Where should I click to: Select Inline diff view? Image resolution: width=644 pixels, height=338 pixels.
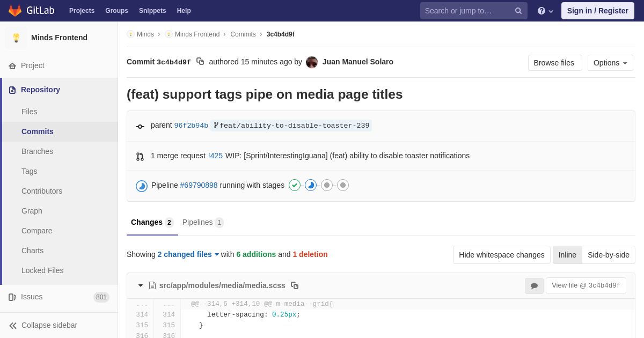click(x=567, y=255)
